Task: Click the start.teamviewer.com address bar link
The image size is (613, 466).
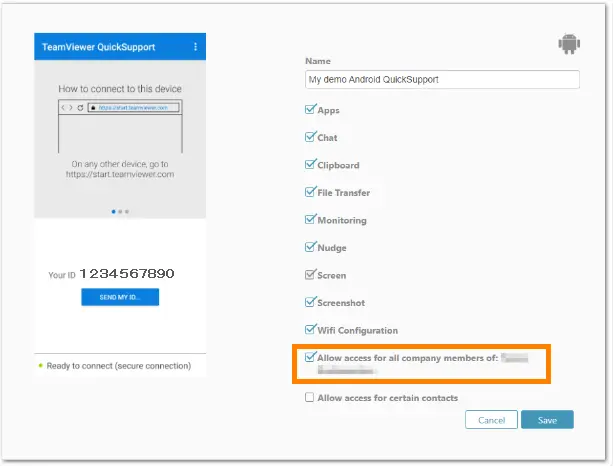Action: pyautogui.click(x=133, y=108)
